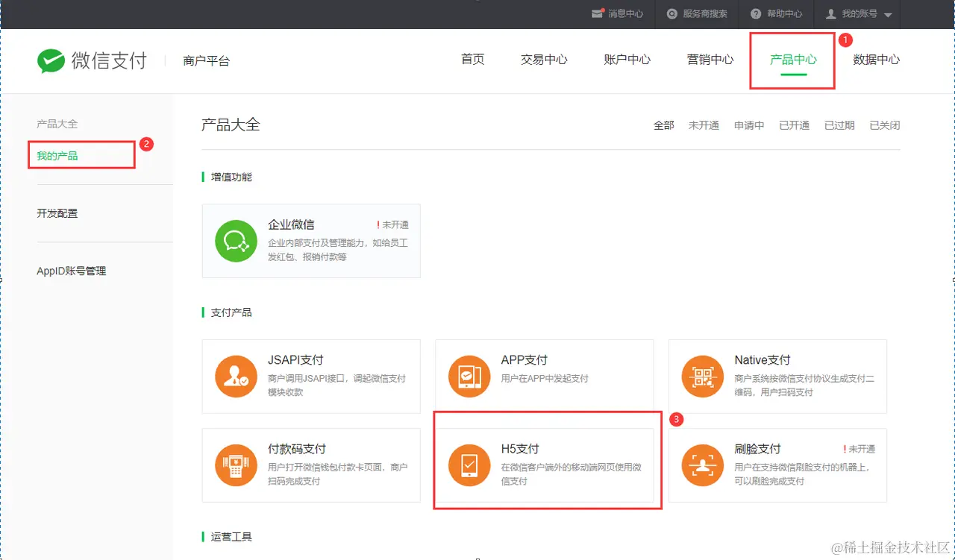Click the 付款码支付 orange icon
This screenshot has width=955, height=560.
[x=237, y=465]
